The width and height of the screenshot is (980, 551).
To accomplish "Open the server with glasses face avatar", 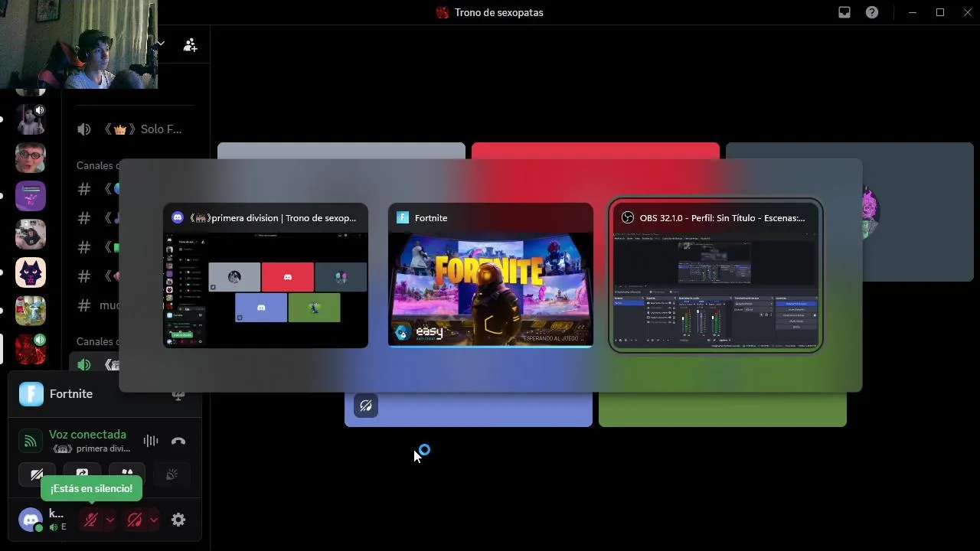I will [31, 158].
